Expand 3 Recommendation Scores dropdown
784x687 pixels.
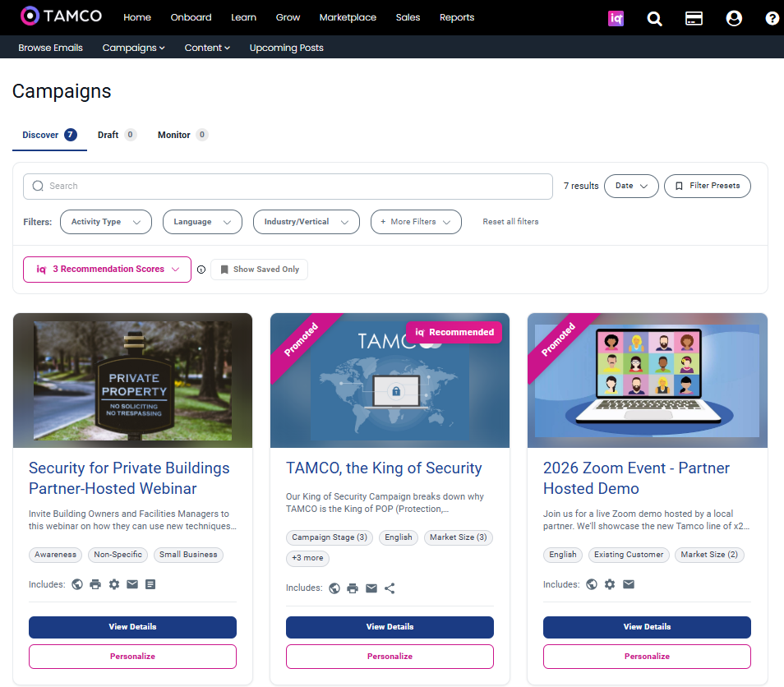(x=107, y=270)
